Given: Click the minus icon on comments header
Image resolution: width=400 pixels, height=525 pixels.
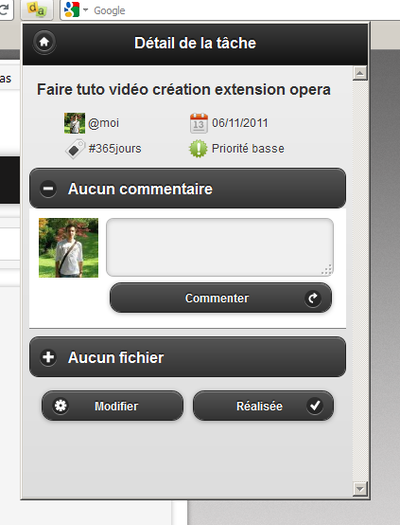Looking at the screenshot, I should pyautogui.click(x=48, y=189).
